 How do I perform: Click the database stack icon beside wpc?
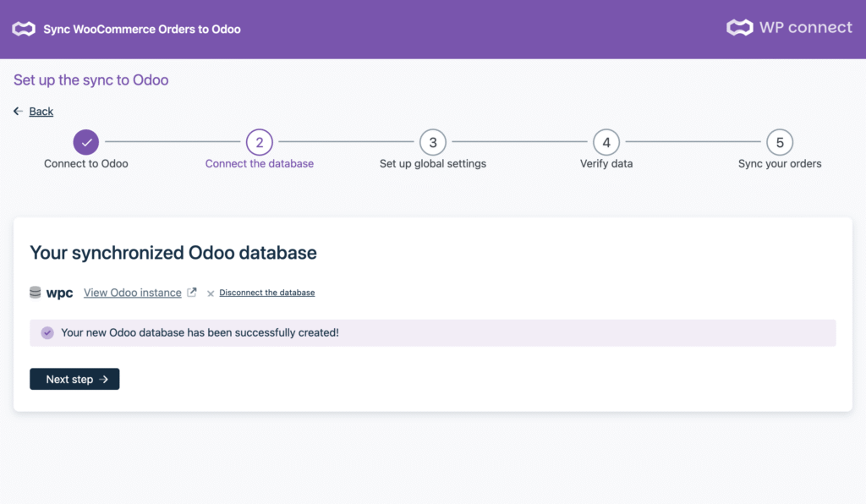pos(36,293)
